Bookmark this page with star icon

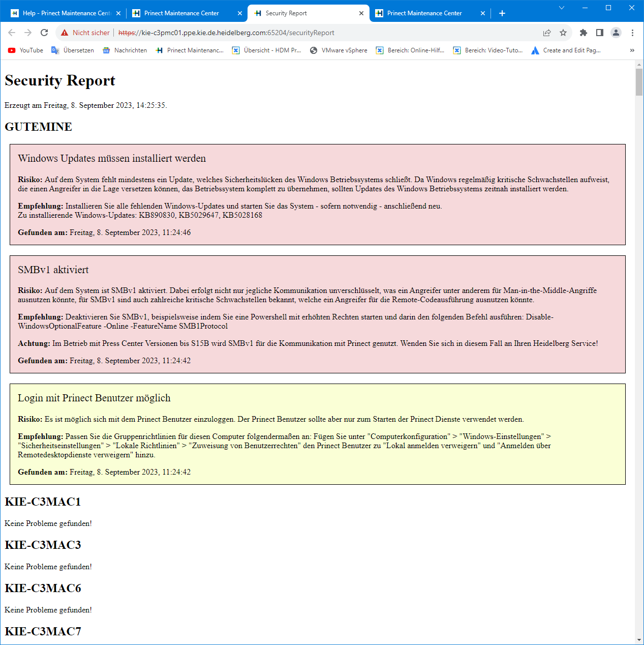coord(563,33)
